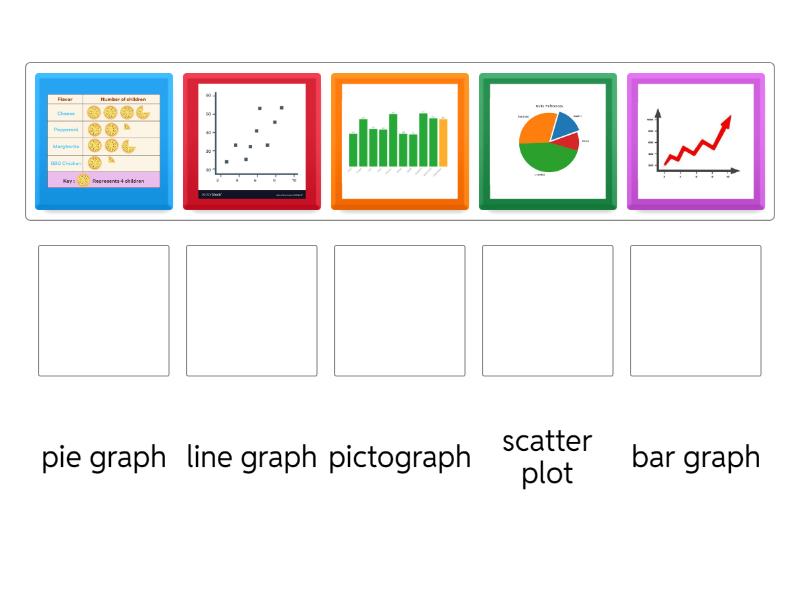Click the 'scatter plot' label

pyautogui.click(x=548, y=457)
